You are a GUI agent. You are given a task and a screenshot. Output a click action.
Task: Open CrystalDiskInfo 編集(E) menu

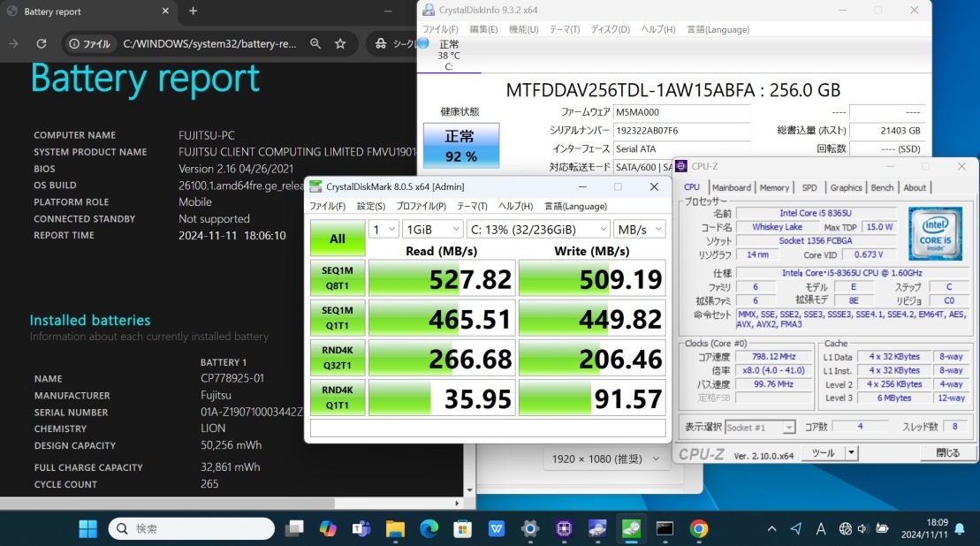483,29
